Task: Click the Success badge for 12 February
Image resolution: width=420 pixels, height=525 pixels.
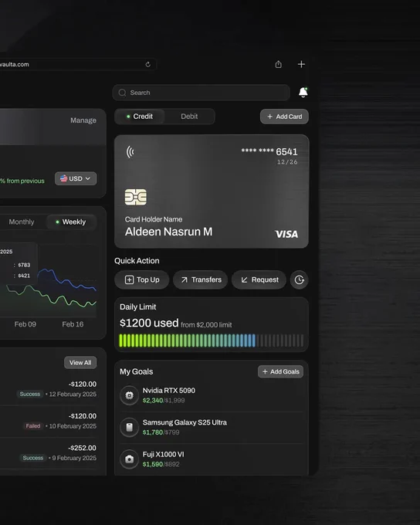Action: (x=30, y=394)
